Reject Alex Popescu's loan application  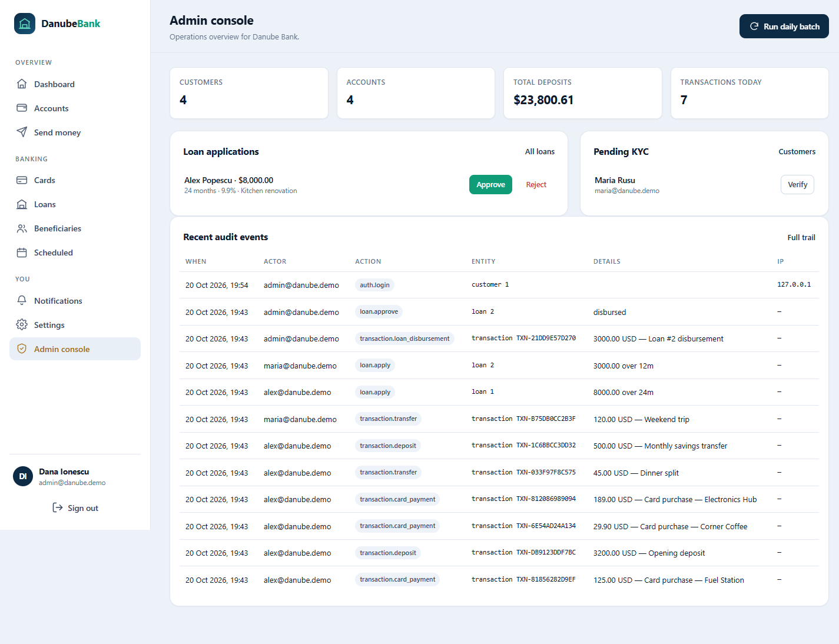(536, 184)
